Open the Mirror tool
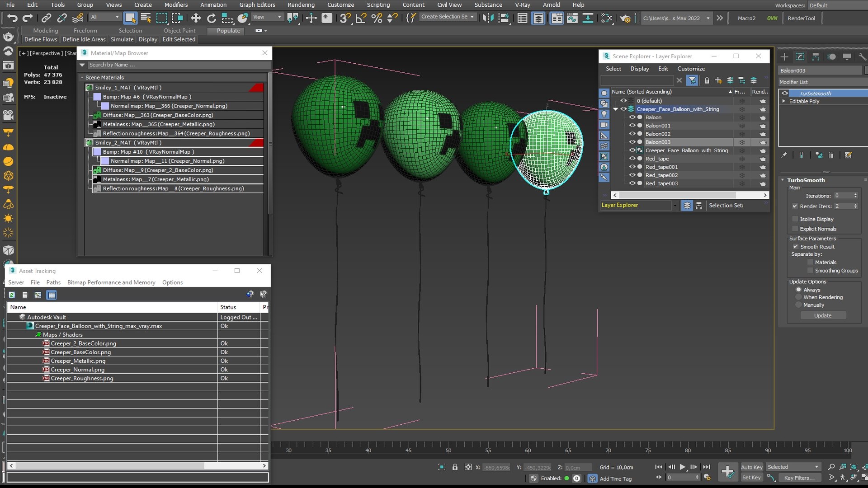 pyautogui.click(x=488, y=18)
